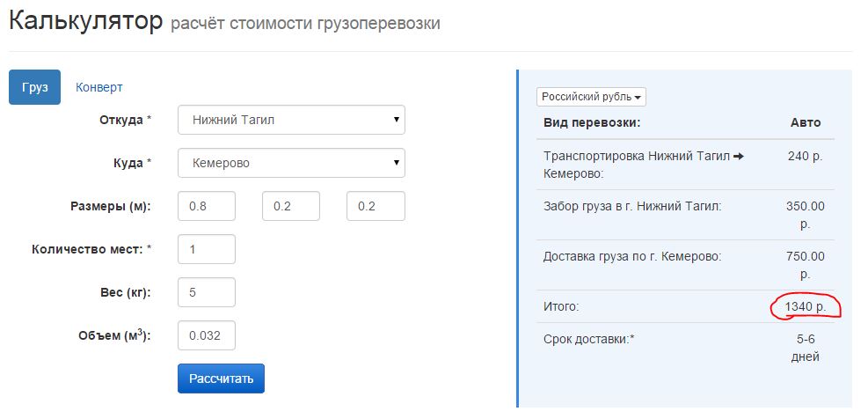
Task: Click the Авто column header
Action: [x=806, y=122]
